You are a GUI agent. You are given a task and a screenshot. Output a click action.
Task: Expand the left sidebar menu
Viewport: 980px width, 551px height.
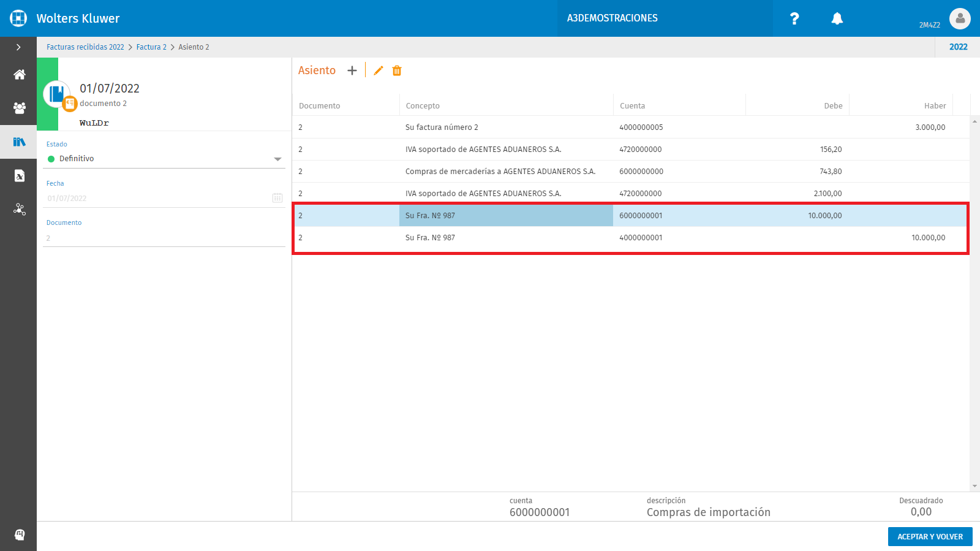click(x=18, y=47)
